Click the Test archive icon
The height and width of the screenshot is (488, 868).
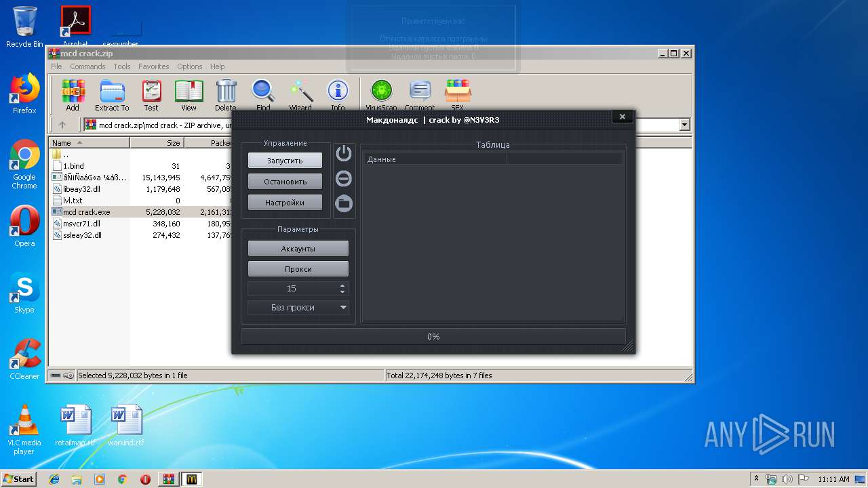point(151,95)
